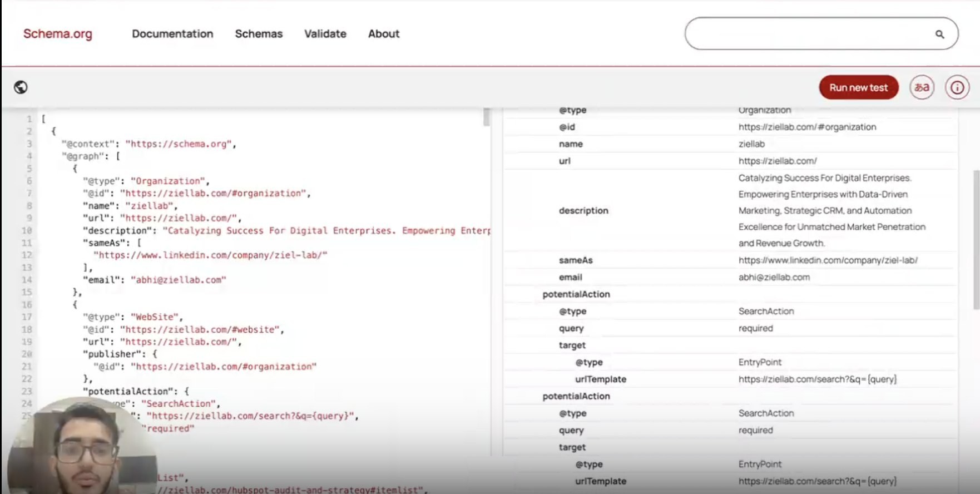Image resolution: width=980 pixels, height=494 pixels.
Task: Select the url row value https://ziellab.com/
Action: [778, 161]
